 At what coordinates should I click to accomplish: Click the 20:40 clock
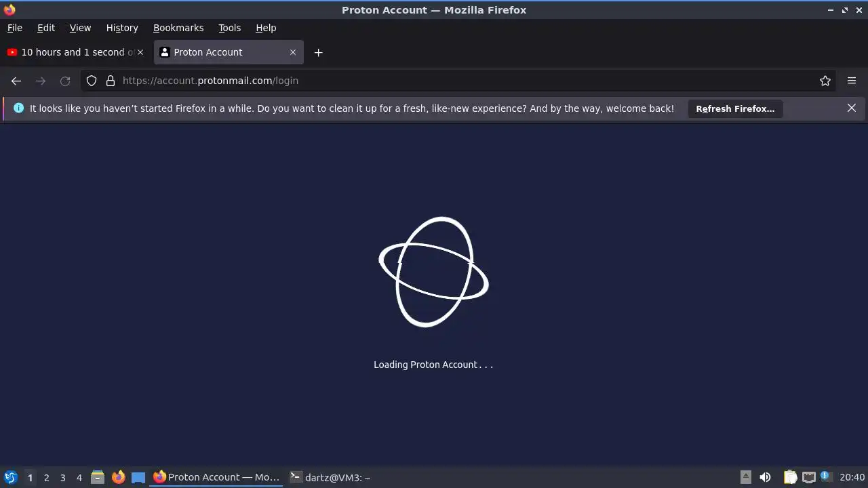pos(852,477)
